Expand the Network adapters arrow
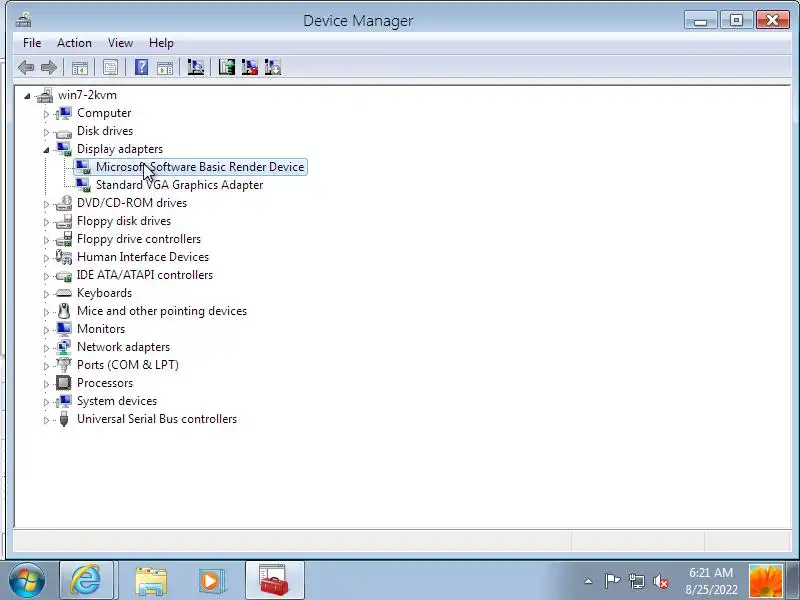This screenshot has width=800, height=600. pyautogui.click(x=46, y=347)
